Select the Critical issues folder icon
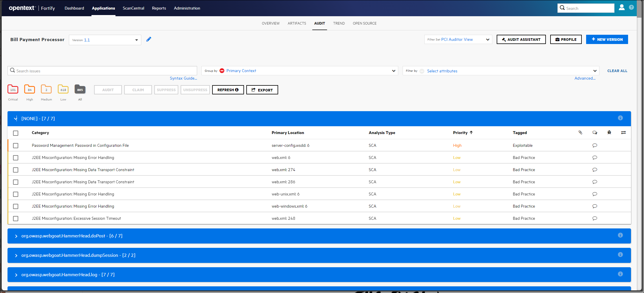Image resolution: width=644 pixels, height=293 pixels. pyautogui.click(x=13, y=89)
